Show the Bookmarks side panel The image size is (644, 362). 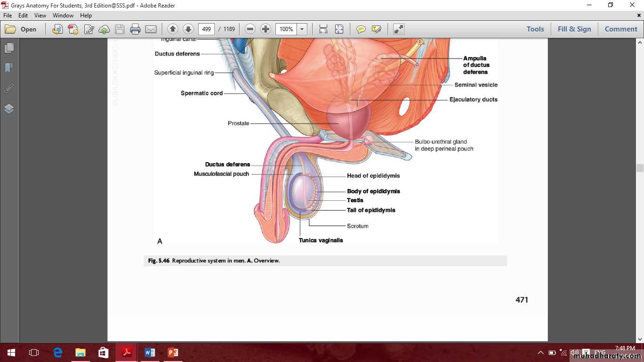point(9,68)
